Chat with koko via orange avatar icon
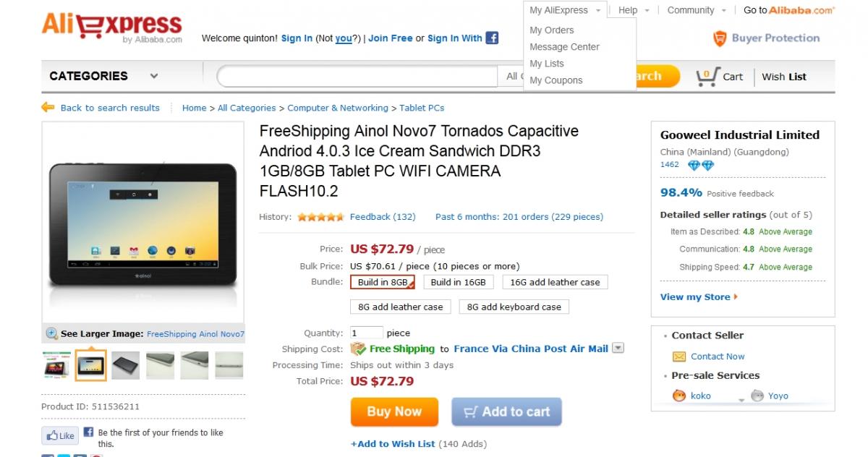The height and width of the screenshot is (457, 868). (x=678, y=396)
